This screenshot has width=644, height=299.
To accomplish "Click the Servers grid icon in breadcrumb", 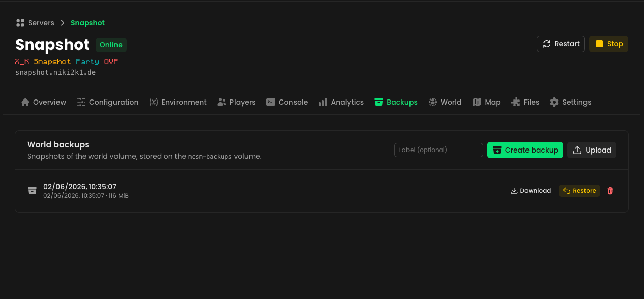I will 20,23.
